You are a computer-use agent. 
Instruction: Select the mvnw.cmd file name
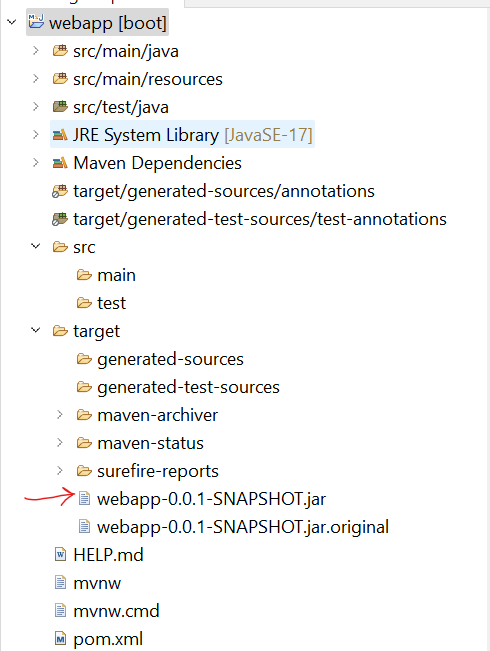click(x=116, y=611)
